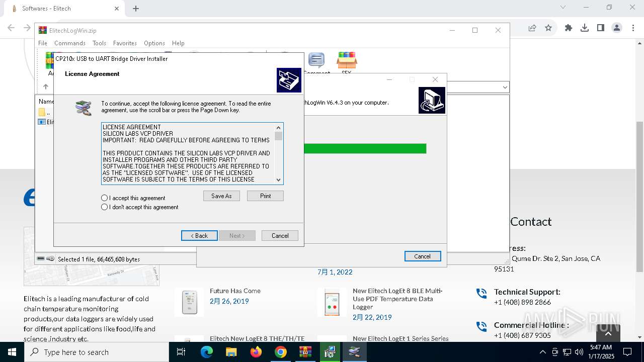Toggle Chrome side panel icon
The height and width of the screenshot is (362, 644).
(x=601, y=28)
